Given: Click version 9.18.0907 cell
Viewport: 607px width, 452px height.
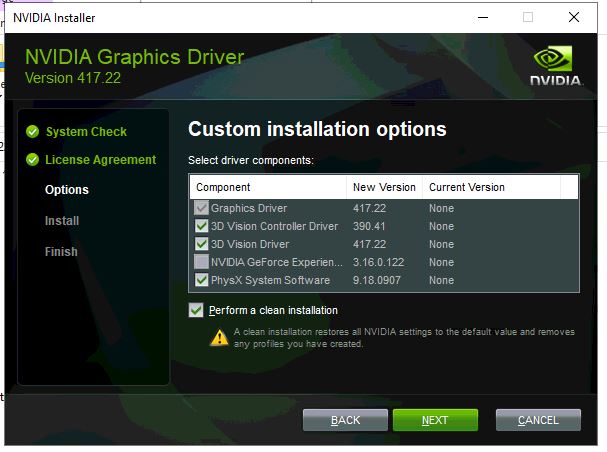Looking at the screenshot, I should [x=377, y=280].
